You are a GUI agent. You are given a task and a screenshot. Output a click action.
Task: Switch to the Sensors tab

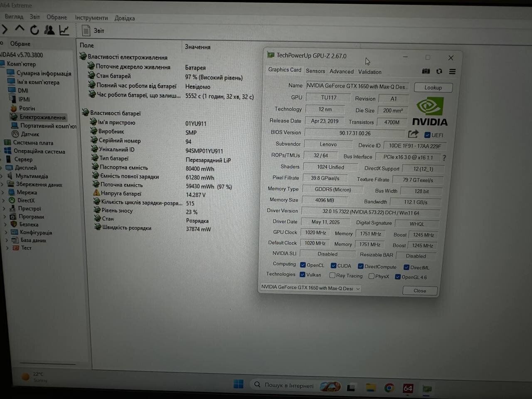315,71
